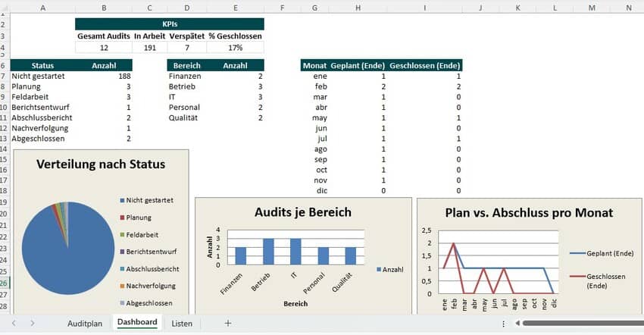Screen dimensions: 644x335
Task: Click the 'Verteilung nach Status' chart title
Action: coord(101,164)
